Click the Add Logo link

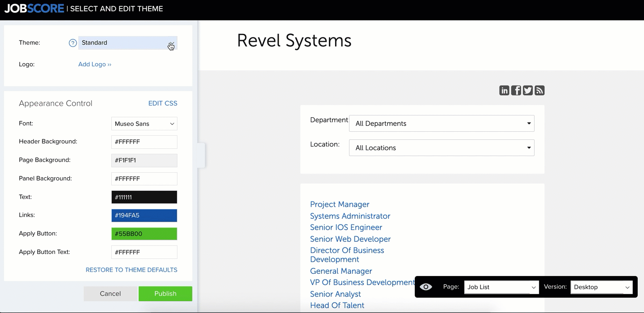click(95, 64)
